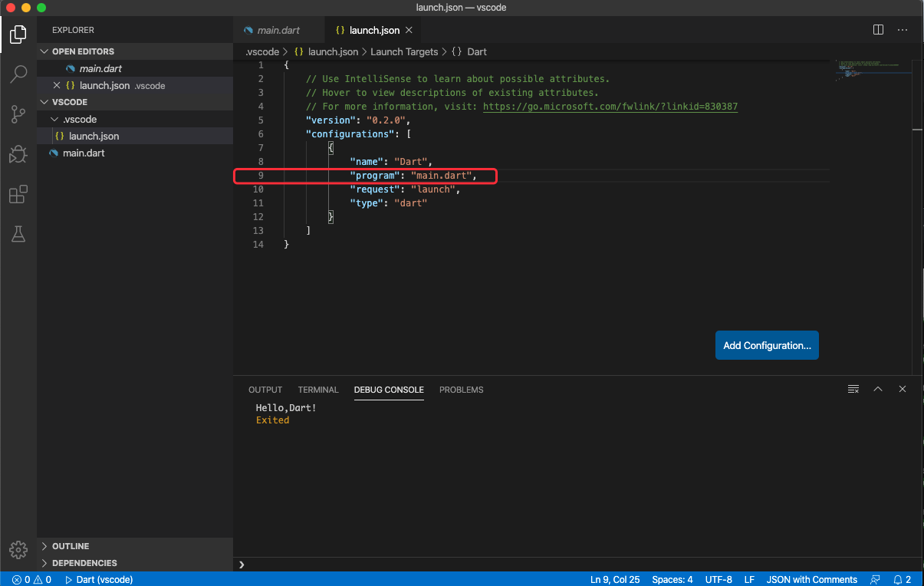Click the Add Configuration button

coord(767,345)
